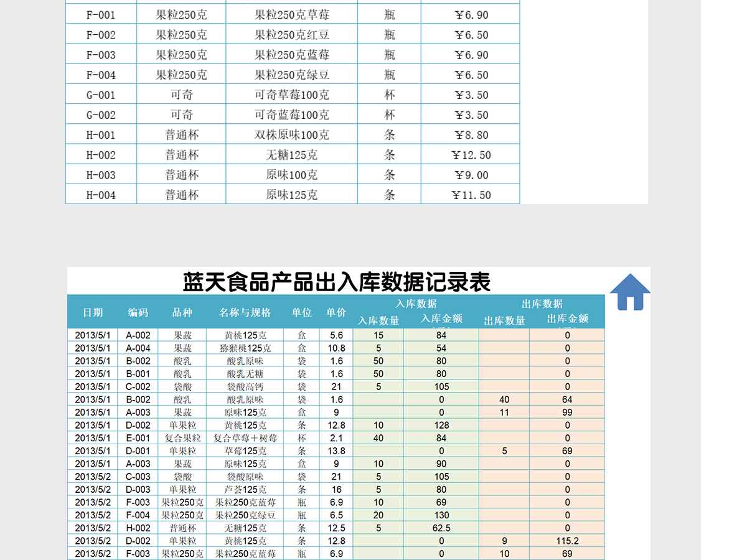Select the 10.8 unit price cell
Screen dimensions: 747x560
click(x=336, y=348)
